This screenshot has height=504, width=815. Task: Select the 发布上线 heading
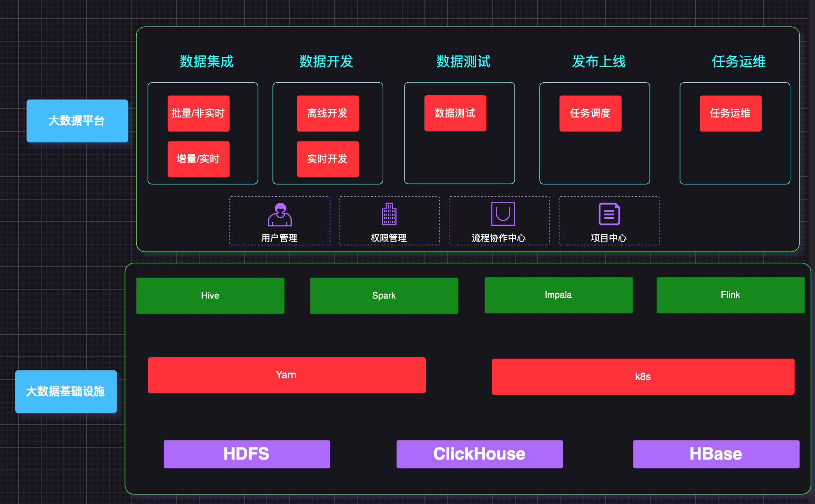click(x=599, y=61)
